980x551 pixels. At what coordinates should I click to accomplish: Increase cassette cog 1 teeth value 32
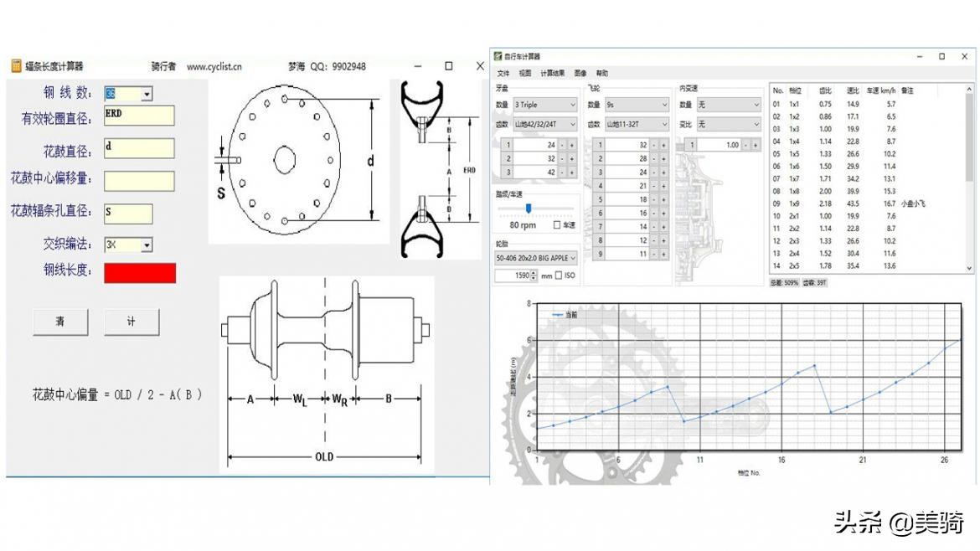click(663, 145)
